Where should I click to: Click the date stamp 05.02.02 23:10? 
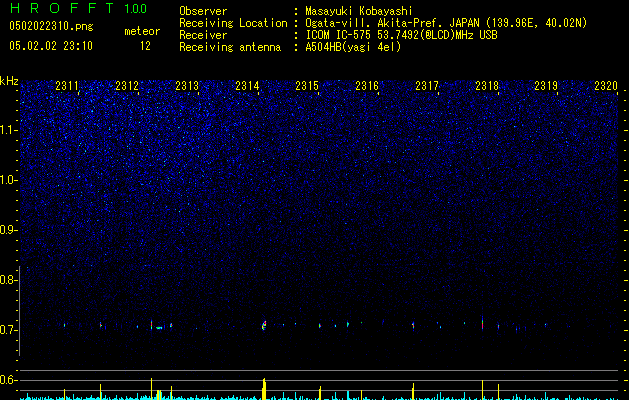pyautogui.click(x=51, y=46)
